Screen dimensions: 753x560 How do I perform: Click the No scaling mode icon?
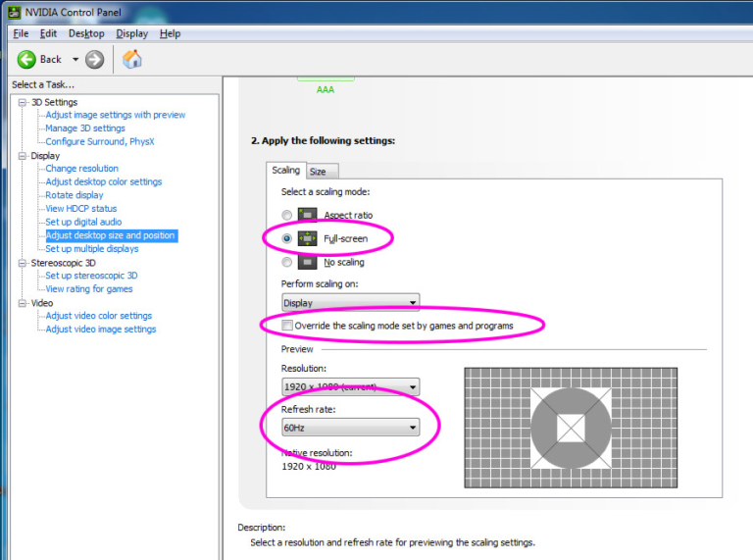pyautogui.click(x=307, y=262)
